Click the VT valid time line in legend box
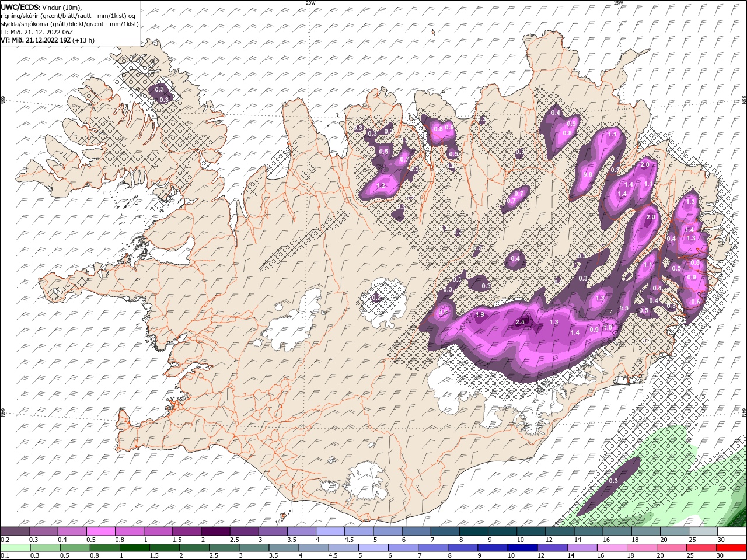Screen dimensions: 747x560 [x=48, y=40]
